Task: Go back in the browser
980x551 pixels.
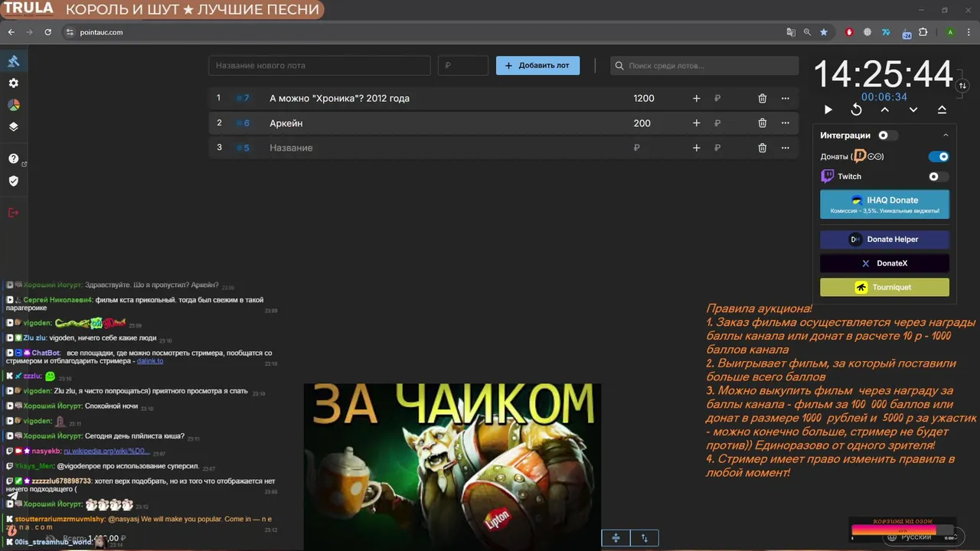Action: coord(11,32)
